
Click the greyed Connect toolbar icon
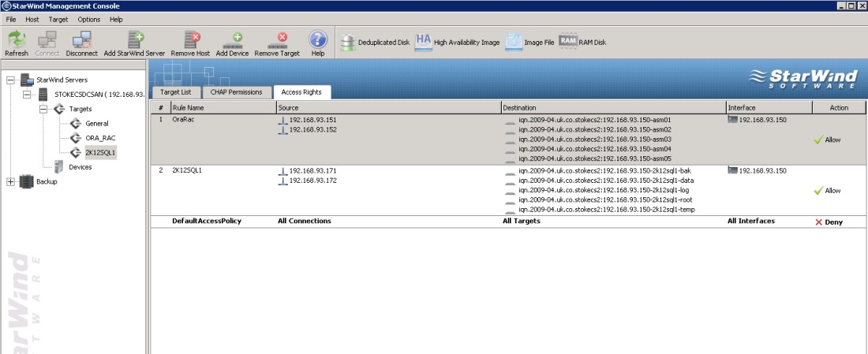[47, 39]
